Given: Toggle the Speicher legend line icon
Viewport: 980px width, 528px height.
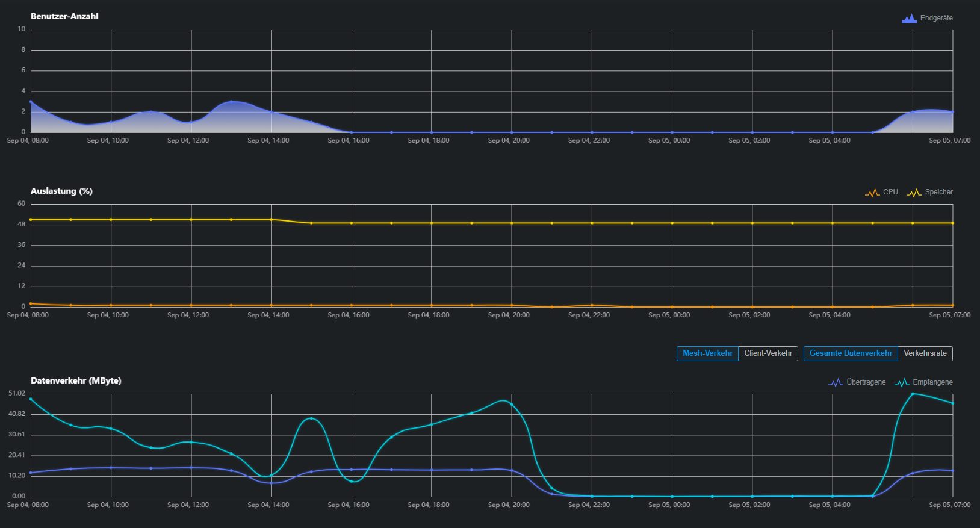Looking at the screenshot, I should (x=914, y=193).
